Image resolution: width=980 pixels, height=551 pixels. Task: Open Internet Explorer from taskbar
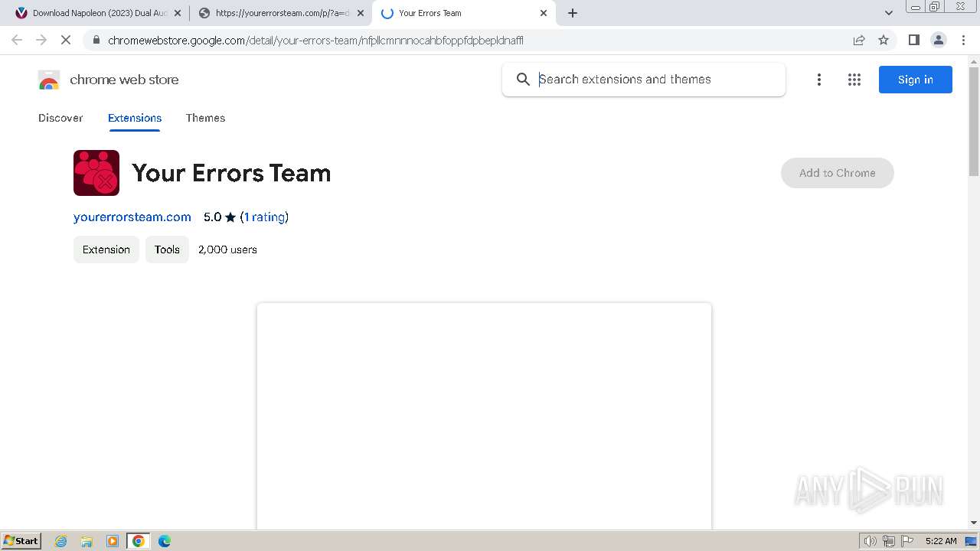(61, 541)
